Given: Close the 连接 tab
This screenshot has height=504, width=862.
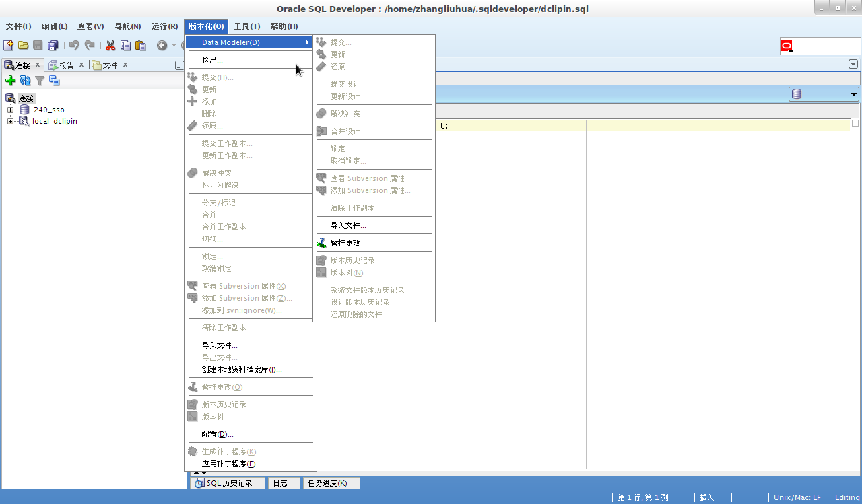Looking at the screenshot, I should pyautogui.click(x=38, y=65).
